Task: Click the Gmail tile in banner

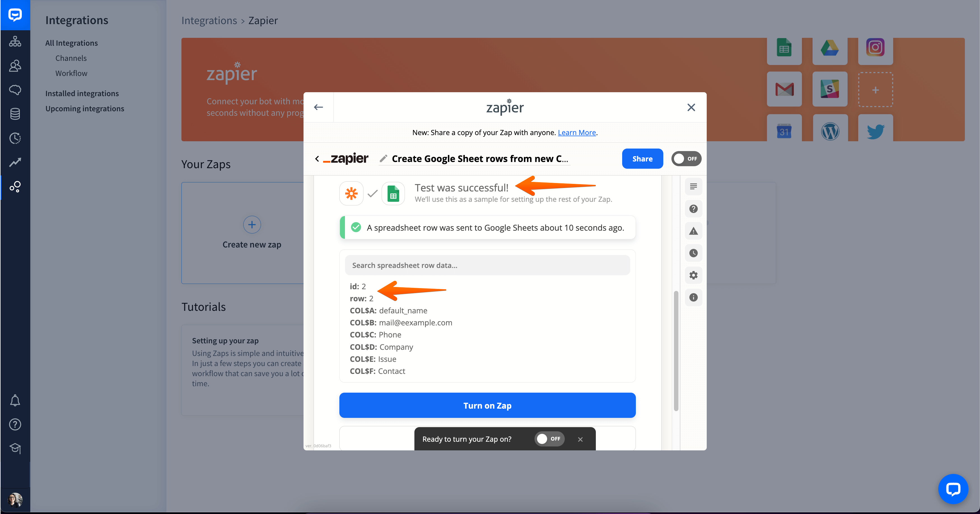Action: [x=784, y=89]
